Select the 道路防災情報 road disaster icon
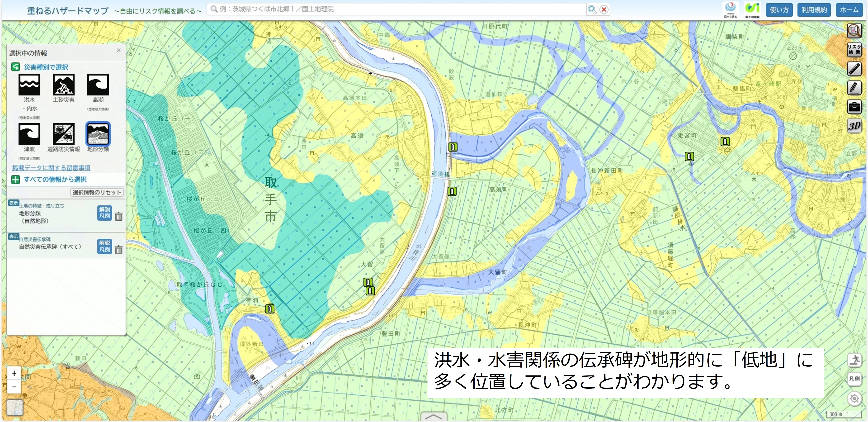868x422 pixels. pyautogui.click(x=64, y=134)
